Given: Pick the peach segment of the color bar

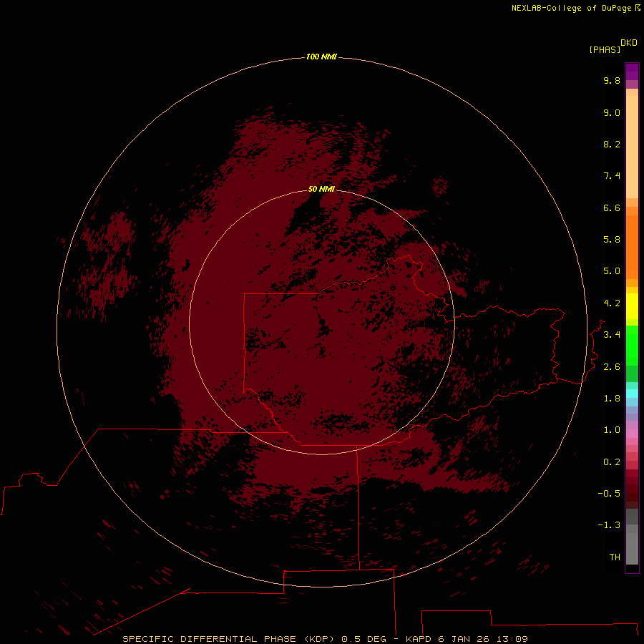Looking at the screenshot, I should click(x=632, y=147).
